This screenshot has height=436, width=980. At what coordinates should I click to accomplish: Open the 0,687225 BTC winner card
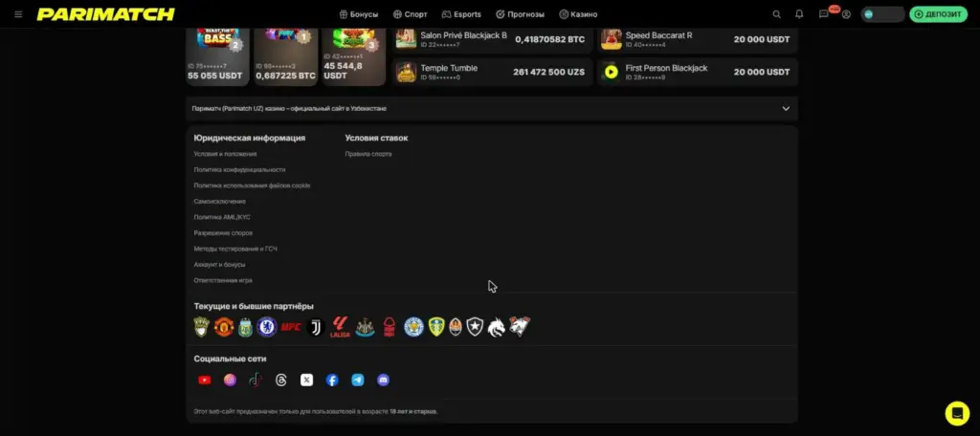(x=285, y=56)
